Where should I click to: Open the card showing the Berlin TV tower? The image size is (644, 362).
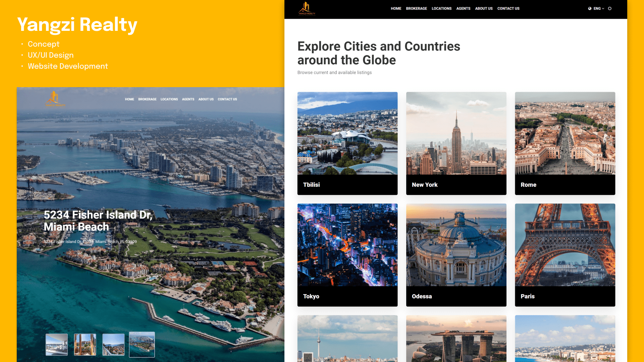coord(347,339)
